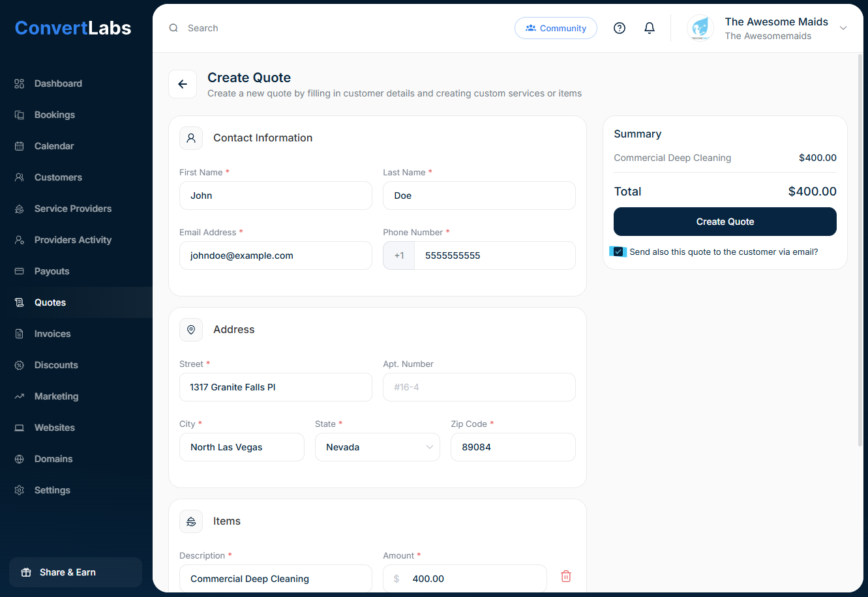This screenshot has height=597, width=868.
Task: Click the Settings gear icon in sidebar
Action: (20, 490)
